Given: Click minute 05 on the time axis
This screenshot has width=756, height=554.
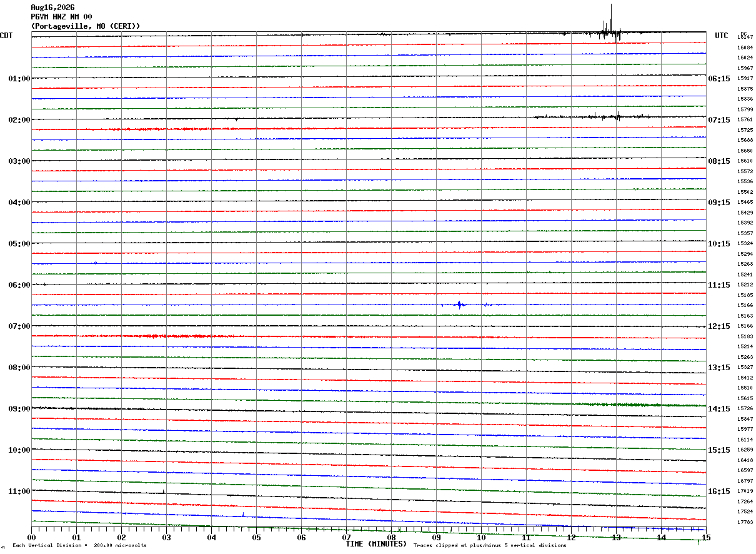Looking at the screenshot, I should point(256,538).
